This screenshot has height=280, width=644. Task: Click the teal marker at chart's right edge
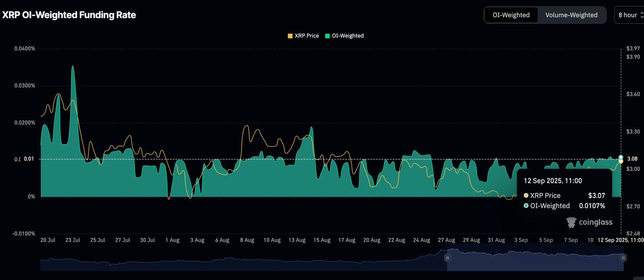pos(621,157)
